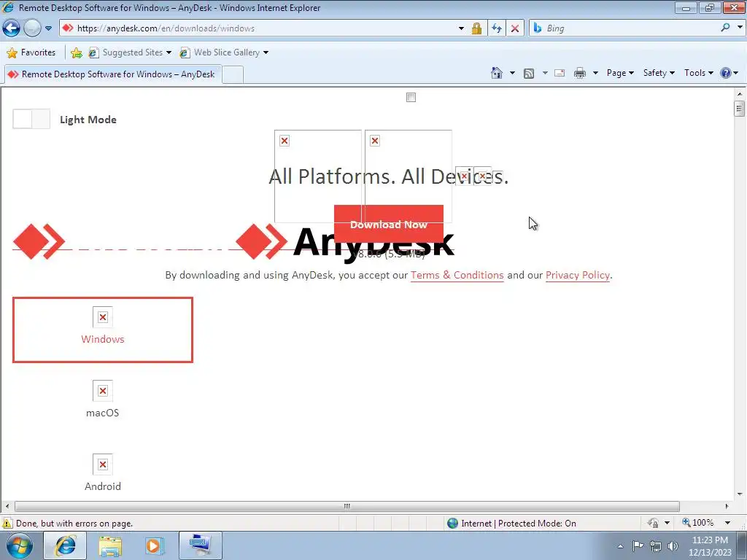Open the search provider dropdown arrow

pyautogui.click(x=740, y=28)
